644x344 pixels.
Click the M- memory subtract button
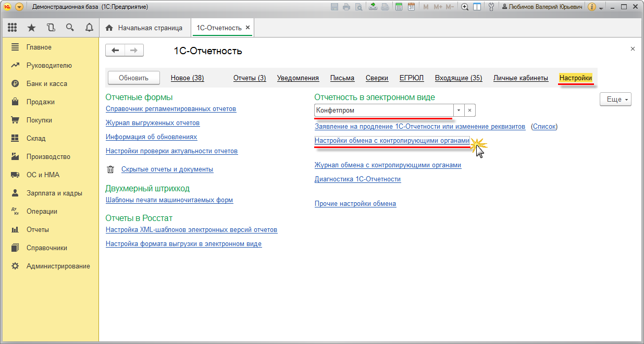pyautogui.click(x=451, y=7)
